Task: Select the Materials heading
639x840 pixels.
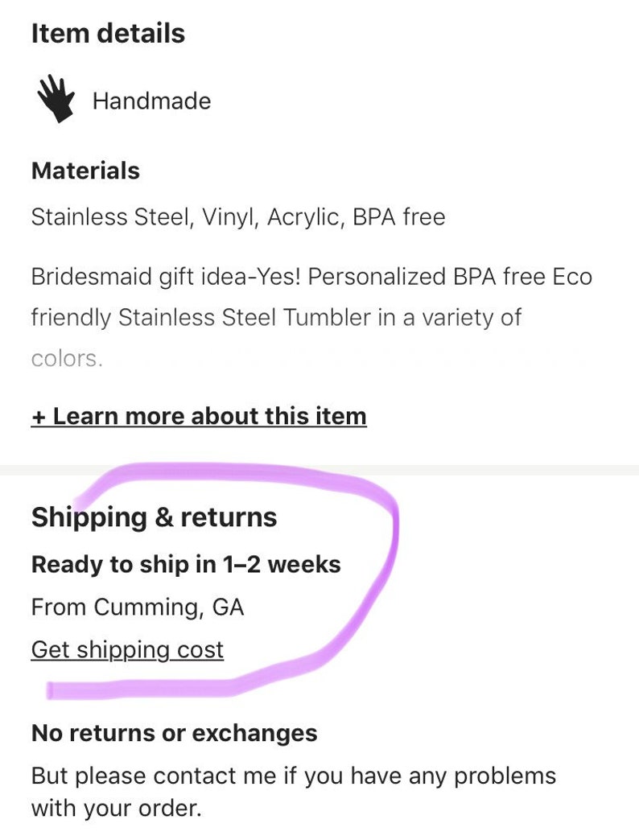Action: coord(85,171)
